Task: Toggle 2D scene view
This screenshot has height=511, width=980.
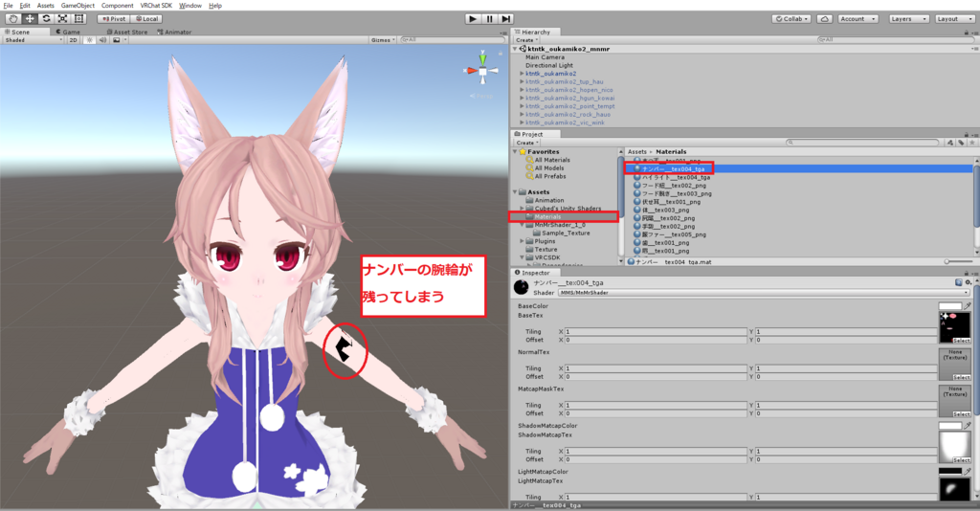Action: pyautogui.click(x=73, y=40)
